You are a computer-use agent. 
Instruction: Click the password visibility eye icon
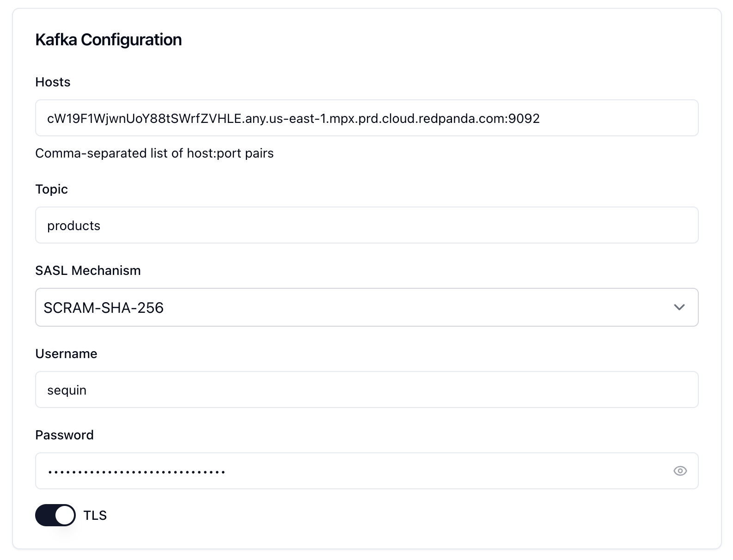point(680,471)
